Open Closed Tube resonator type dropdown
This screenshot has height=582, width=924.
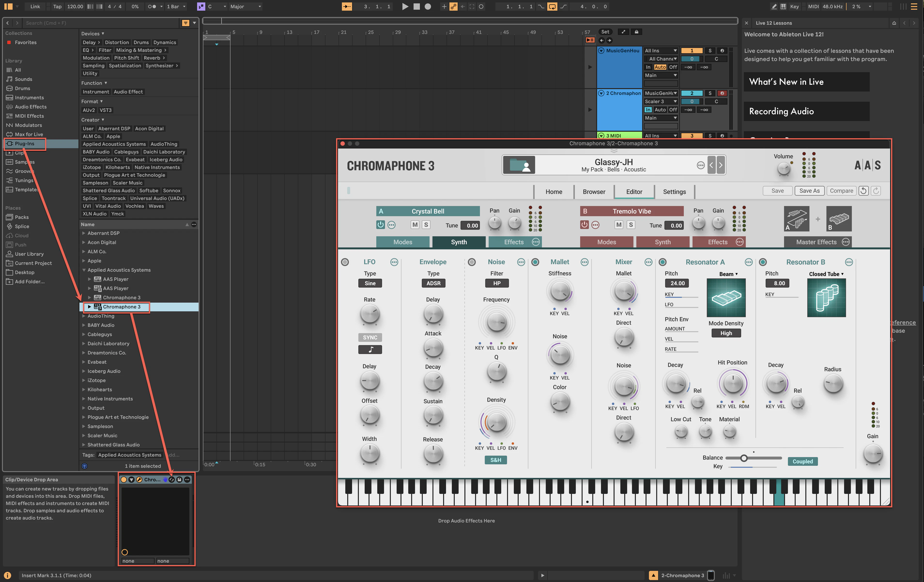(x=826, y=274)
